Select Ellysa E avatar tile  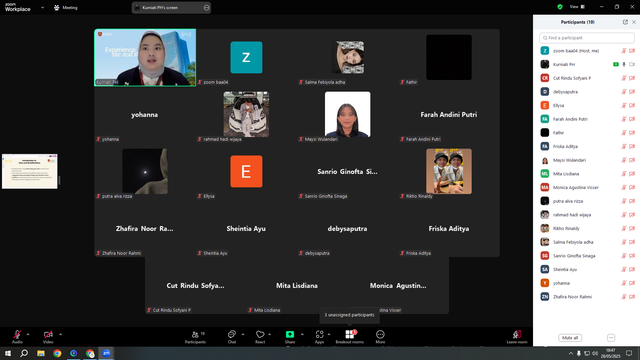[246, 171]
